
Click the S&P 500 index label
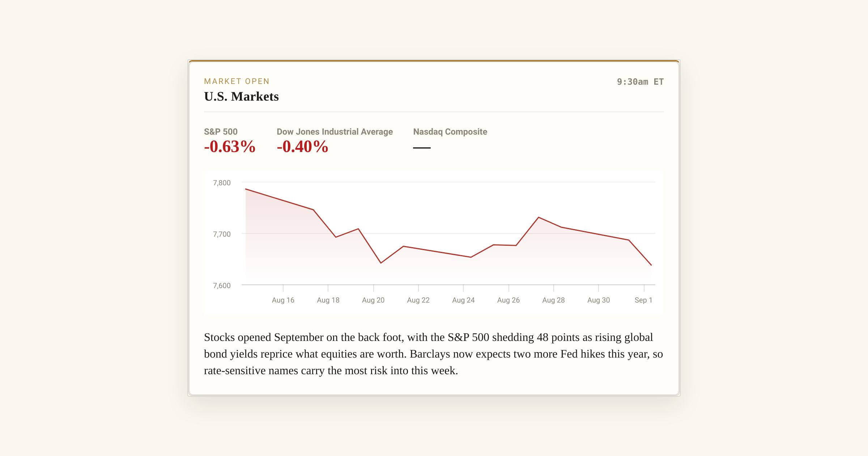click(221, 132)
